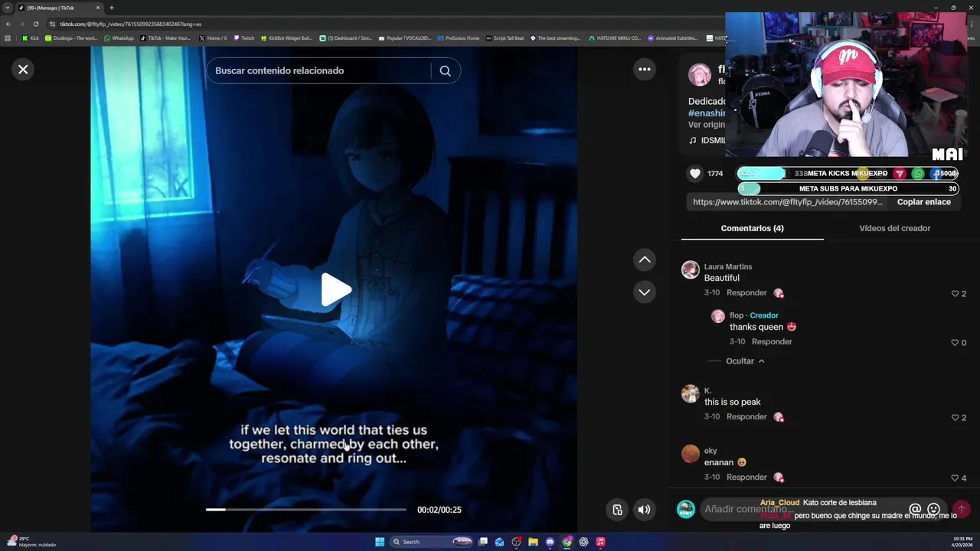Collapse replies with Ocultar
Viewport: 980px width, 551px height.
[x=745, y=361]
